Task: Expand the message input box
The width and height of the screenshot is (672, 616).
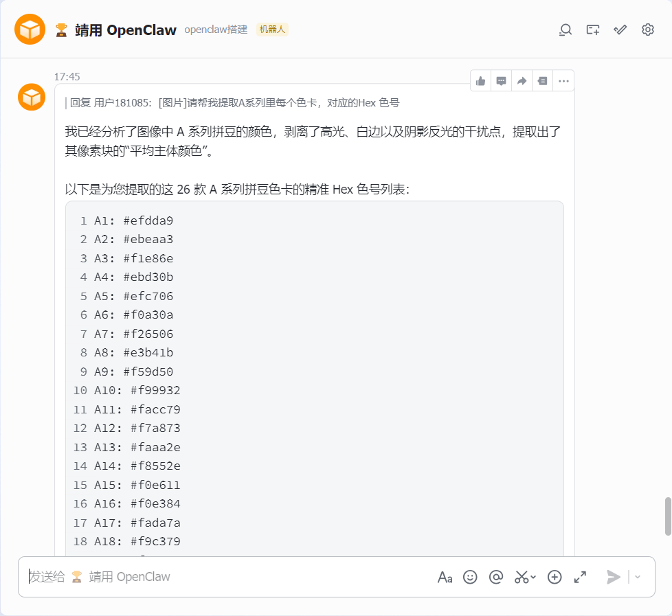Action: tap(580, 577)
